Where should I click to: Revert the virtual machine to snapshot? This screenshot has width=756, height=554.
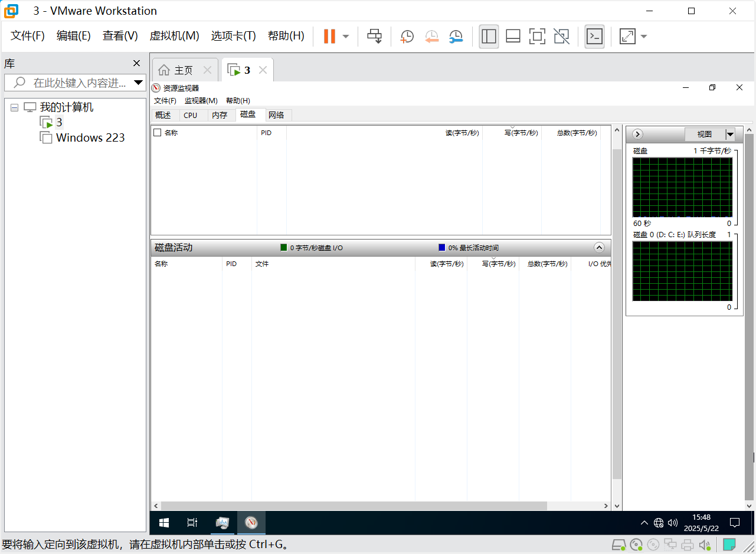[x=432, y=36]
